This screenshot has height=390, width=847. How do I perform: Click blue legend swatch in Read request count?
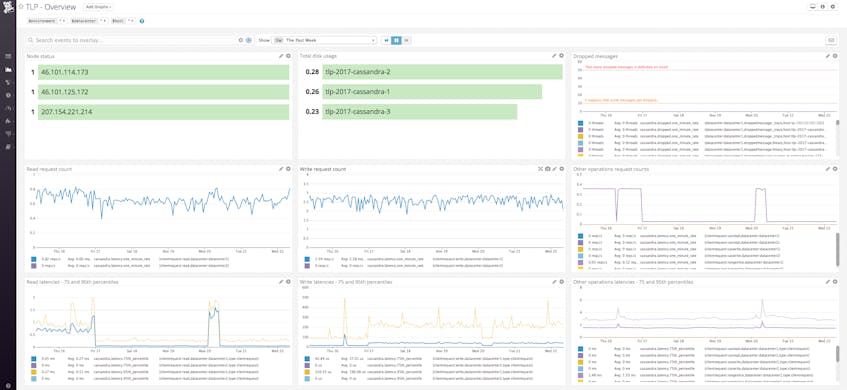[x=33, y=259]
